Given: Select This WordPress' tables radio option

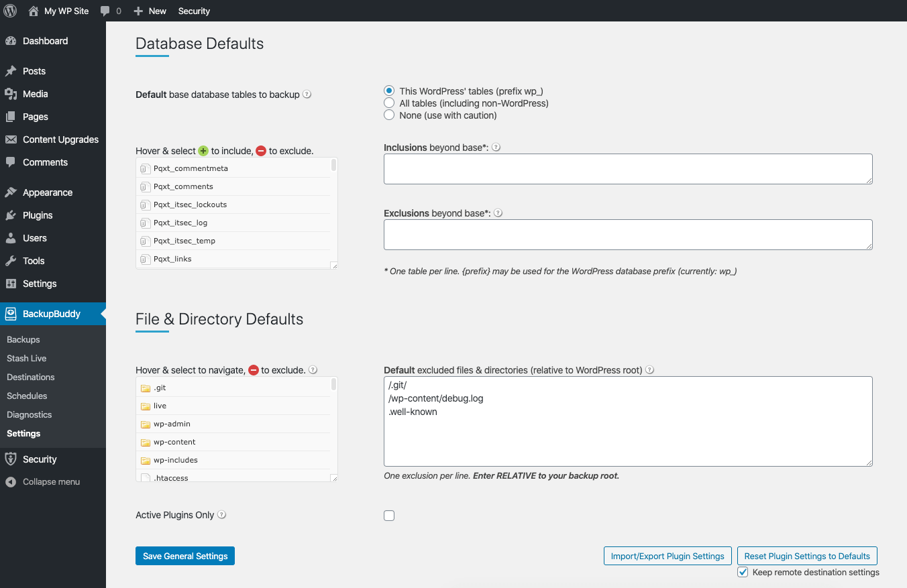Looking at the screenshot, I should 389,91.
